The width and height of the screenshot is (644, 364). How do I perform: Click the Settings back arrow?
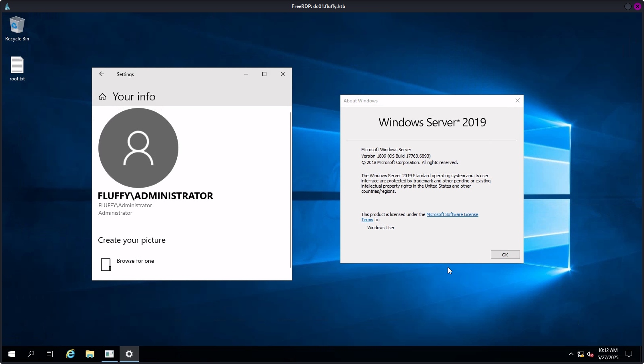pos(102,74)
